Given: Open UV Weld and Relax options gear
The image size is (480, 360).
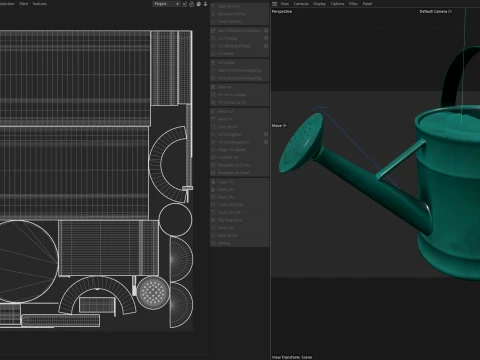Looking at the screenshot, I should [266, 46].
